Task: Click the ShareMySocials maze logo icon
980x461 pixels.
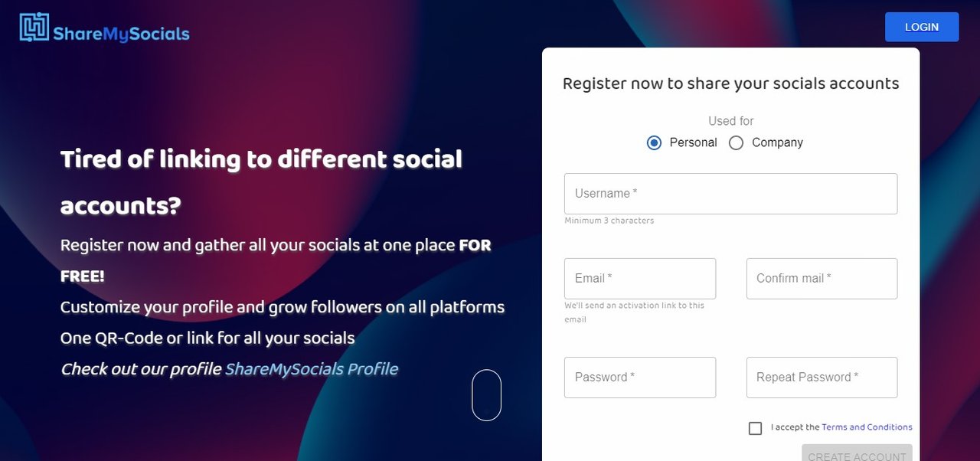Action: [34, 27]
